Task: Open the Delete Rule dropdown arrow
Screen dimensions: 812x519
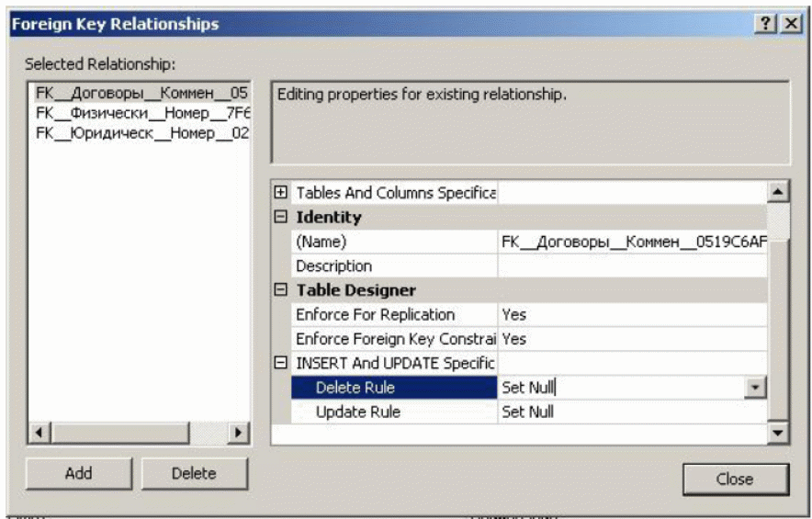Action: point(755,388)
